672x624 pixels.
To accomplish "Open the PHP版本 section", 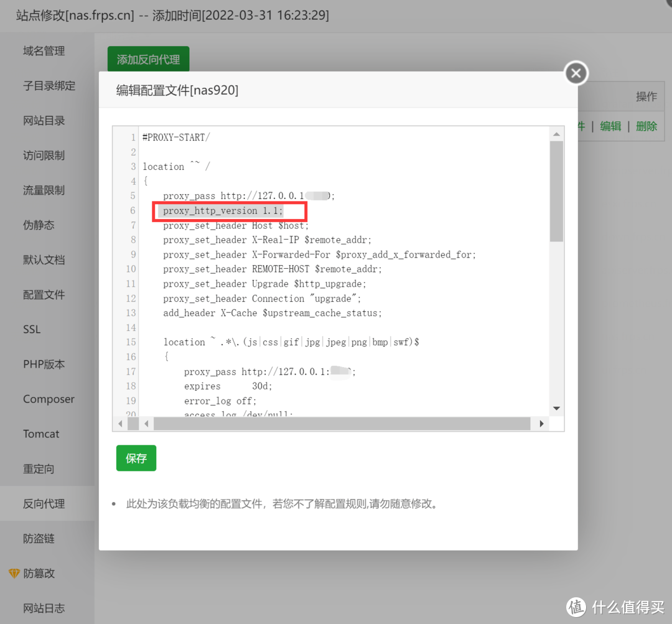I will pyautogui.click(x=44, y=365).
